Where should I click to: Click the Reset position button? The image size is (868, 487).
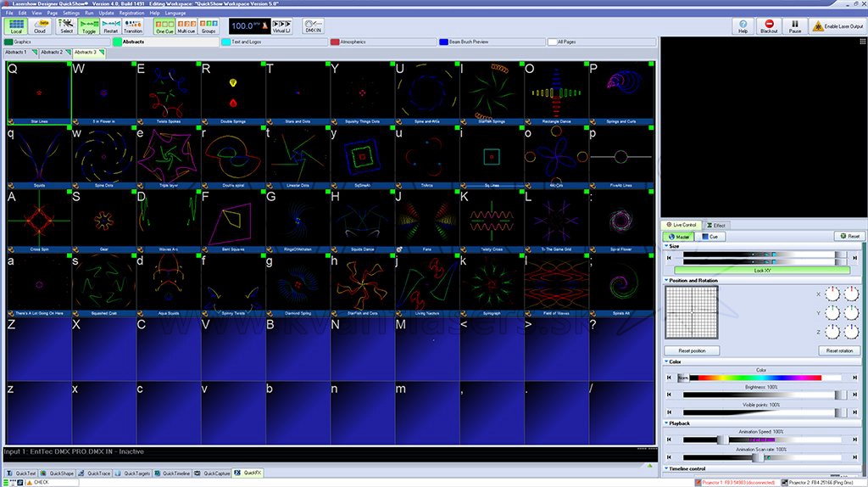(692, 350)
